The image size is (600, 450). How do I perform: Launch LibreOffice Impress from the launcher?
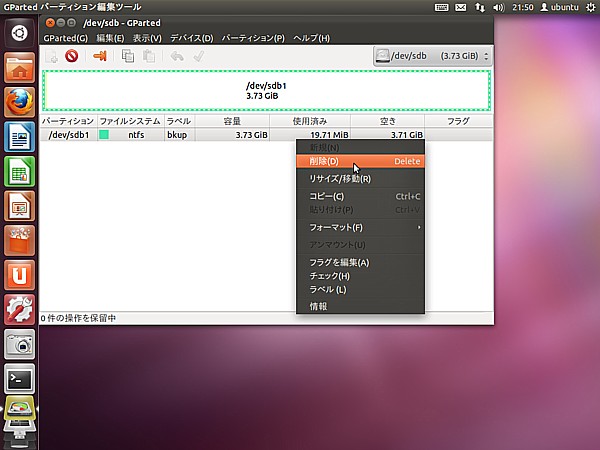pos(19,206)
